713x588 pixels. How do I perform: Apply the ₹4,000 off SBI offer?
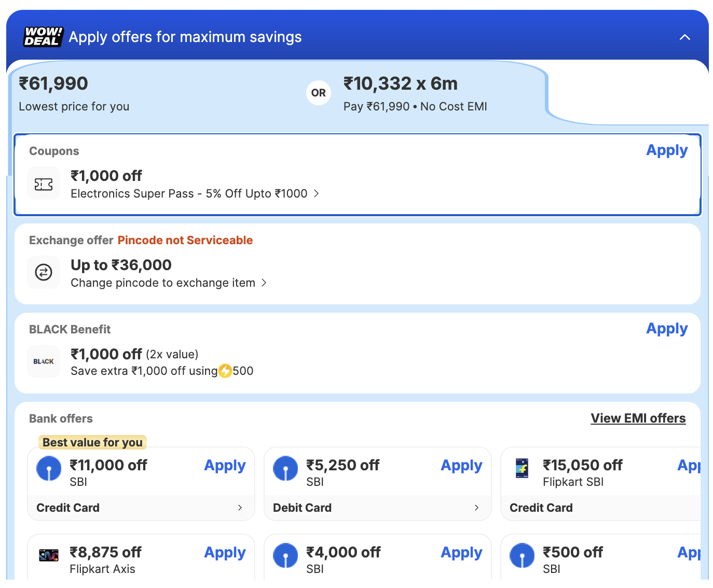click(461, 553)
